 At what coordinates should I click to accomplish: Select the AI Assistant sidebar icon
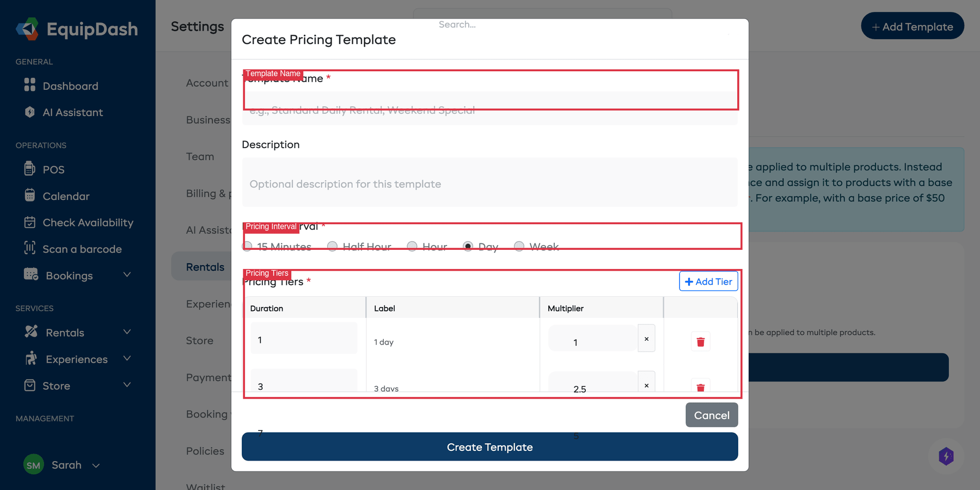(30, 112)
